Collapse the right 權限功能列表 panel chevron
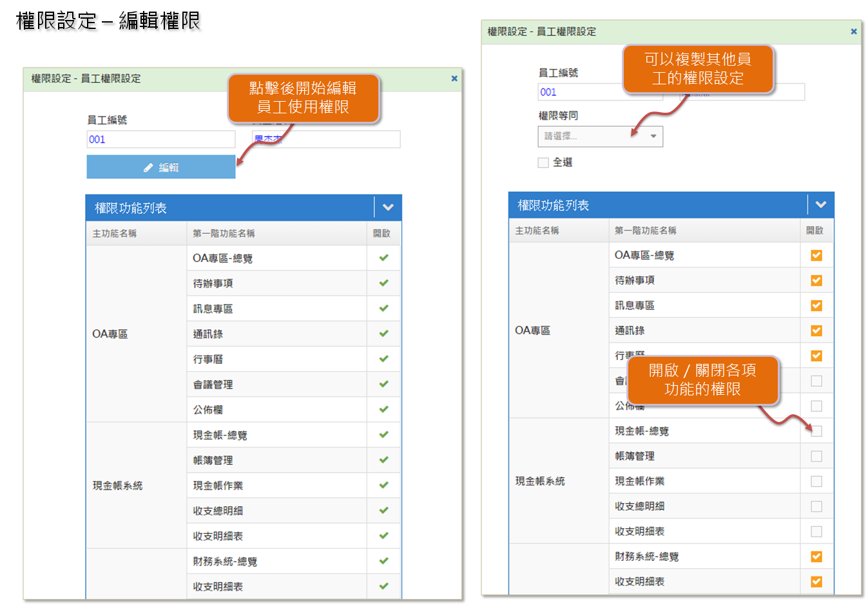The height and width of the screenshot is (606, 868). pyautogui.click(x=820, y=205)
